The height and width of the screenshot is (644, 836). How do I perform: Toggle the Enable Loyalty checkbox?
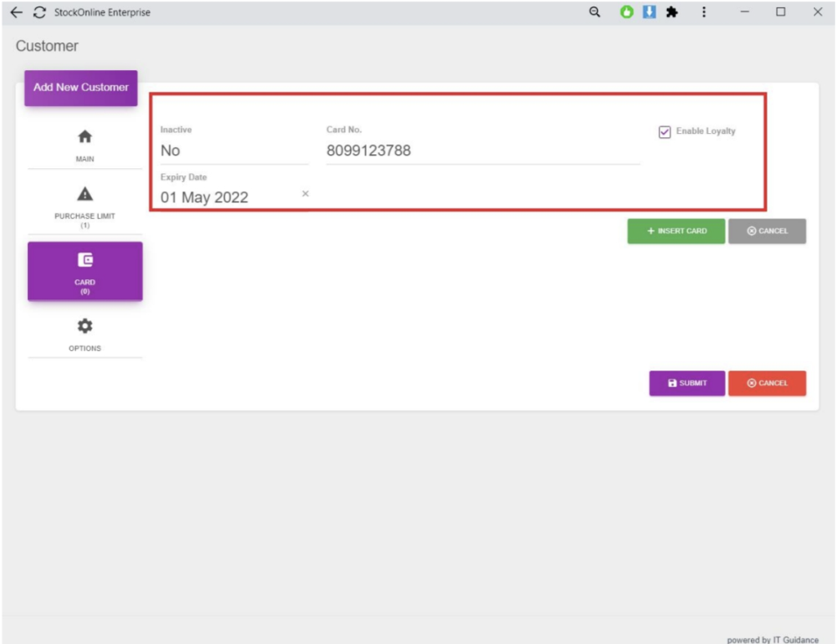[665, 131]
